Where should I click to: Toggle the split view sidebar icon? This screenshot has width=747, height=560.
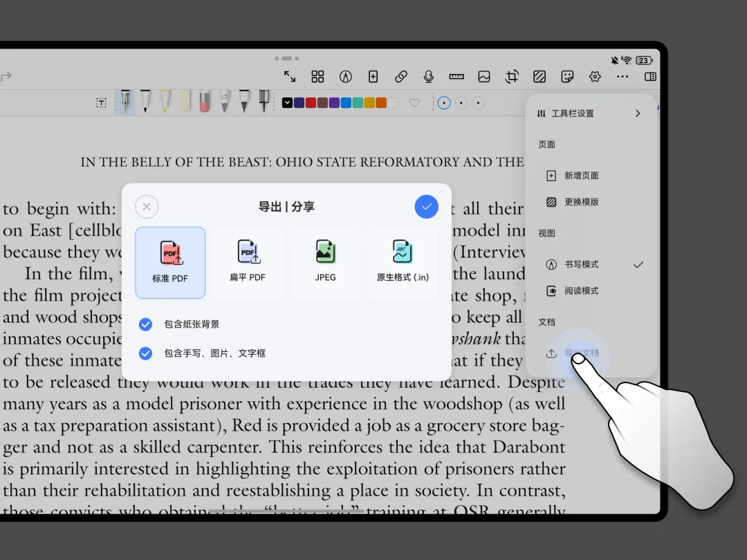(x=650, y=76)
